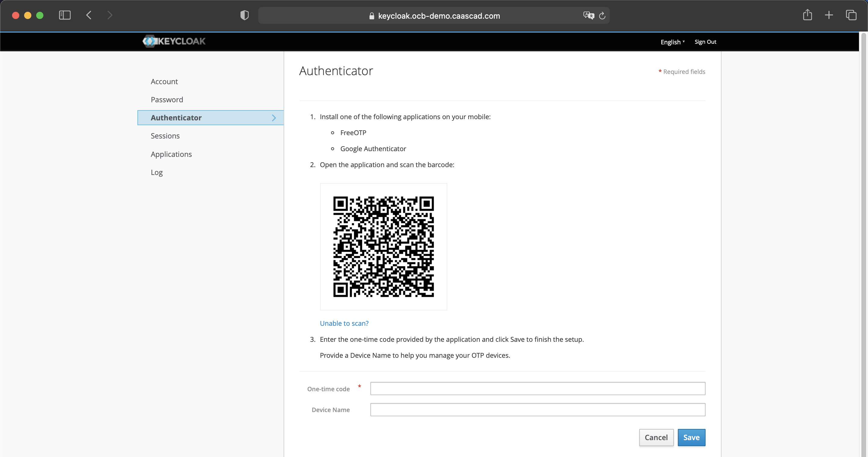Click the Sign Out link
Image resolution: width=868 pixels, height=457 pixels.
tap(705, 42)
